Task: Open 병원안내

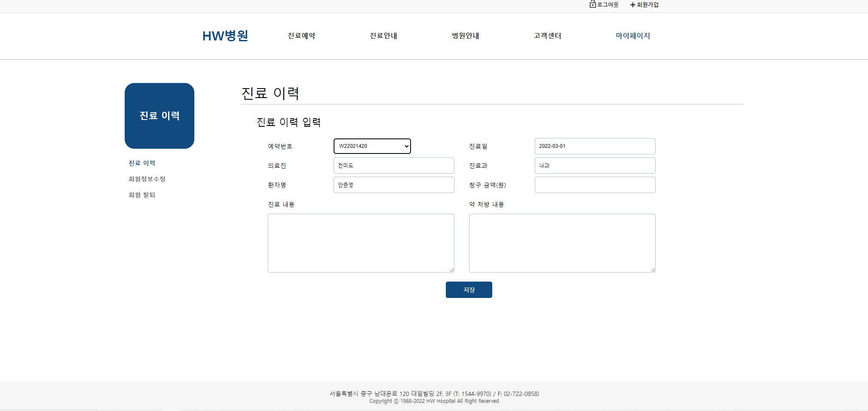Action: click(465, 36)
